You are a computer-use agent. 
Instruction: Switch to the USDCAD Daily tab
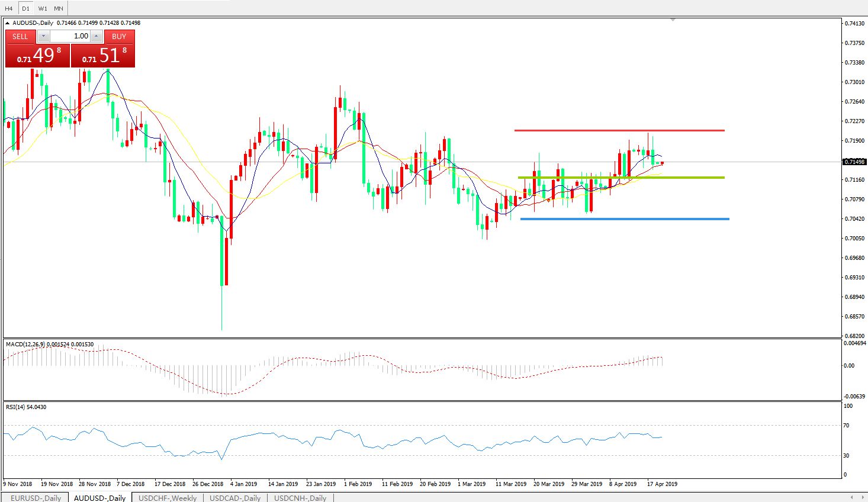point(235,498)
